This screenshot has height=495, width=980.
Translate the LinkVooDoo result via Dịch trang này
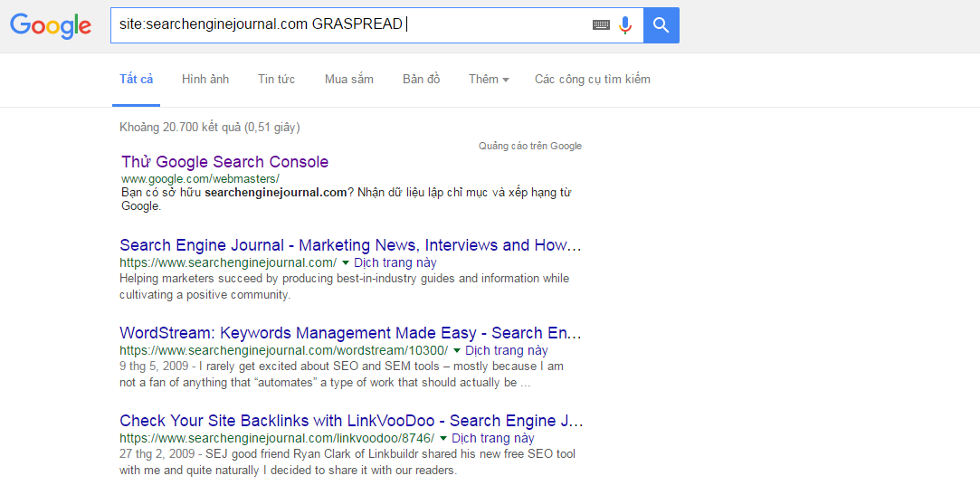pos(492,438)
